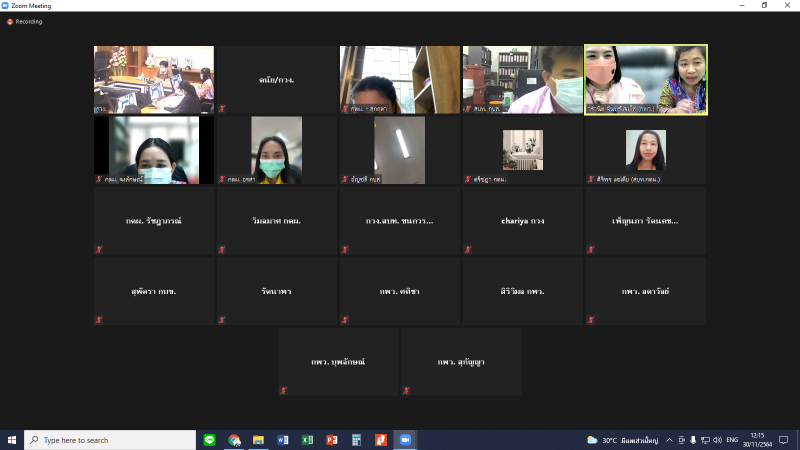Click muted mic icon on สุพัตรา กบข. tile
800x450 pixels.
[x=99, y=320]
